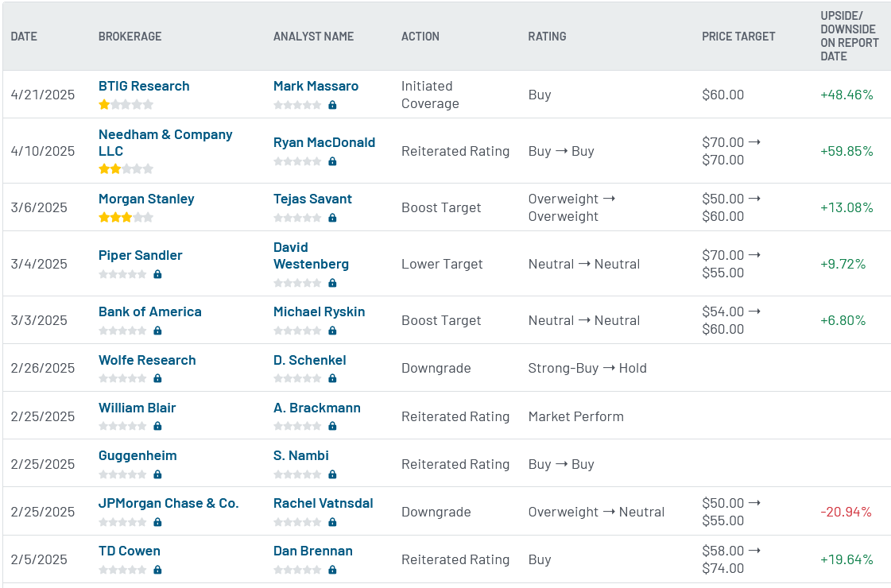The height and width of the screenshot is (588, 891).
Task: Click the lock icon beside Mark Massaro's rating
Action: tap(332, 105)
